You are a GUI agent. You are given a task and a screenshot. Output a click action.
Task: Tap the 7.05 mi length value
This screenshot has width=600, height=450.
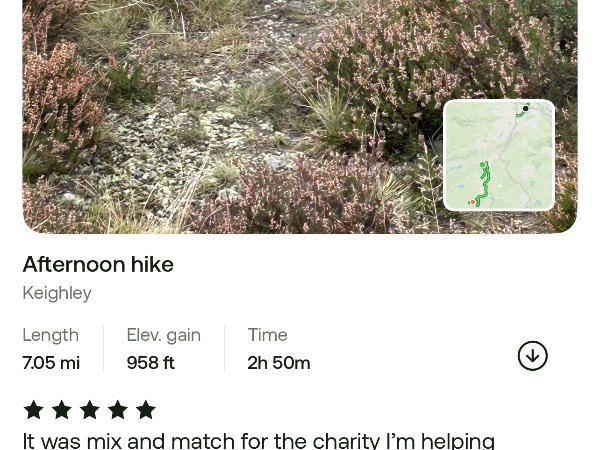coord(51,363)
